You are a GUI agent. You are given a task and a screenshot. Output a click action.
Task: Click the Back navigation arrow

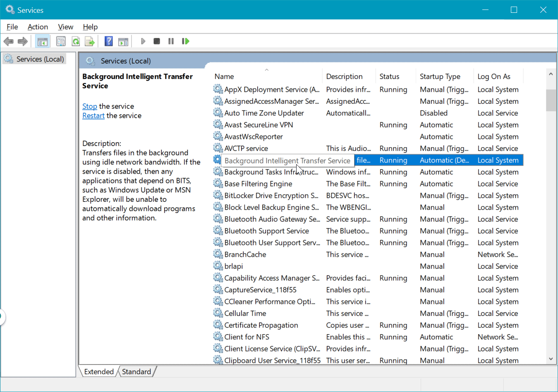(x=8, y=41)
